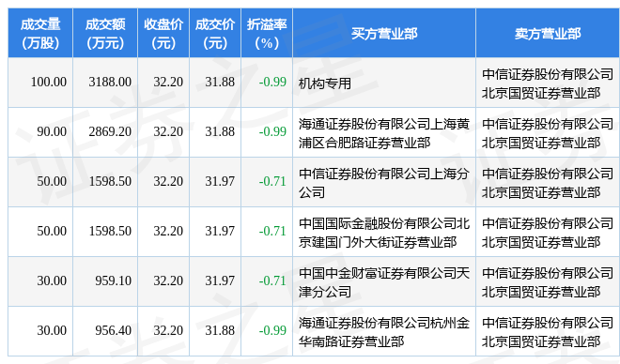
Task: Click the 卖方营业部 column header
Action: [x=548, y=33]
